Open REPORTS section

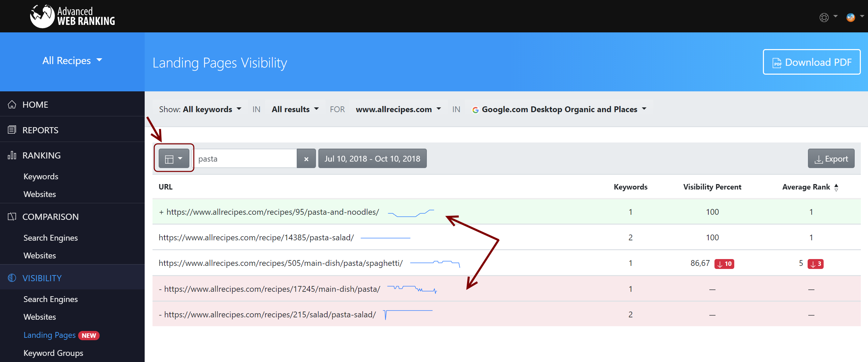coord(40,130)
